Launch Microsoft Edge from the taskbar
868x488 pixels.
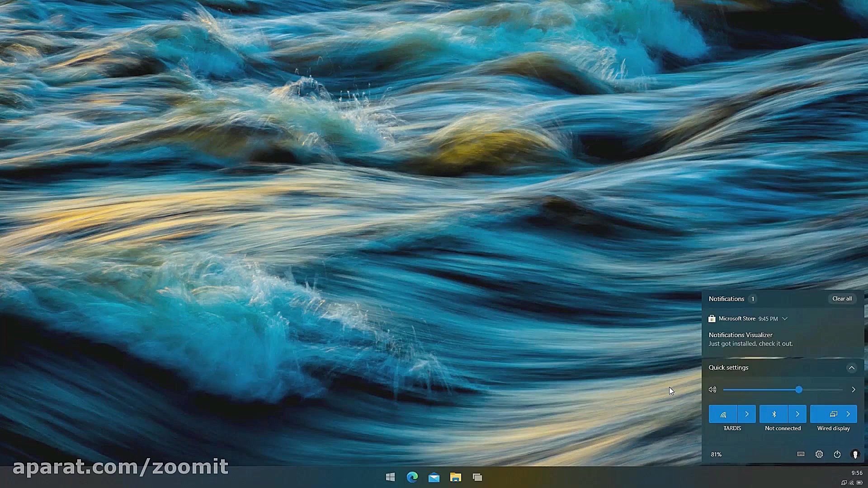pos(412,477)
